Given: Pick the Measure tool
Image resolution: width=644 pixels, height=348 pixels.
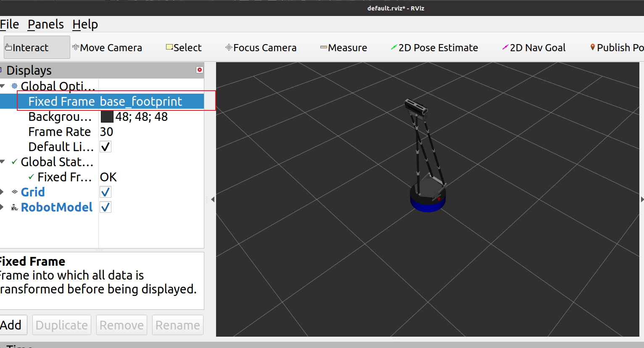Looking at the screenshot, I should coord(343,48).
